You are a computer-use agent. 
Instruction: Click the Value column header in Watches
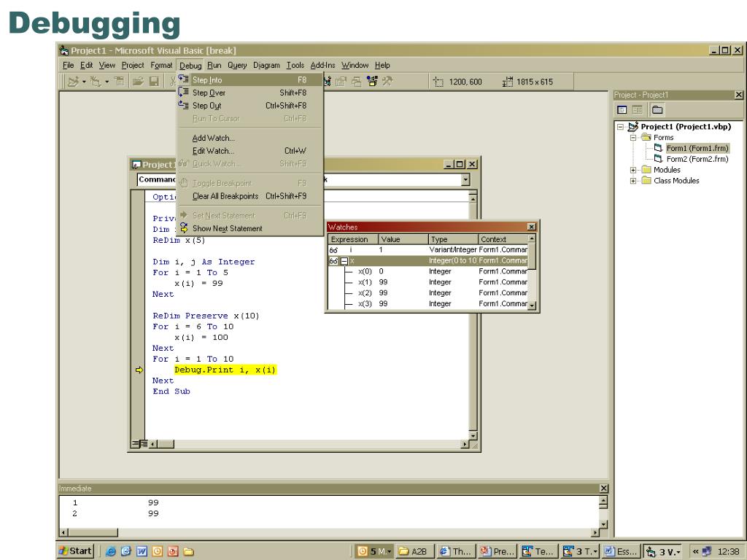[x=403, y=239]
